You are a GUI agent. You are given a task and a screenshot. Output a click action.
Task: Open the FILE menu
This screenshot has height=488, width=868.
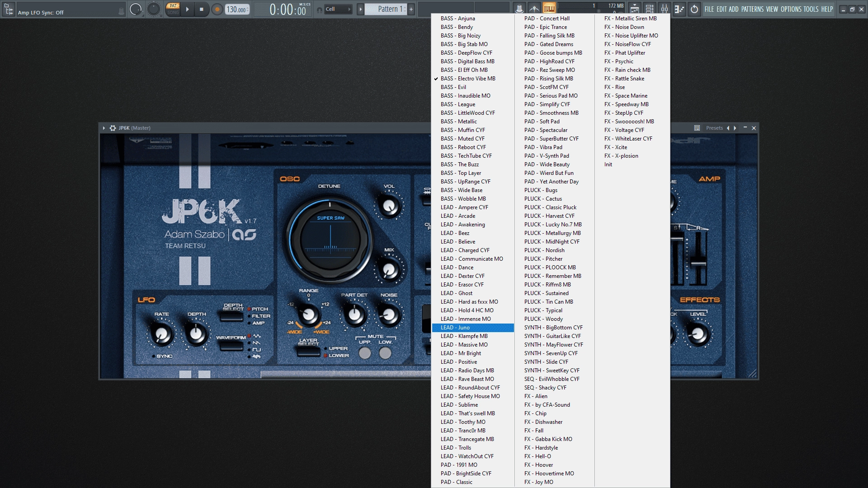(x=709, y=9)
